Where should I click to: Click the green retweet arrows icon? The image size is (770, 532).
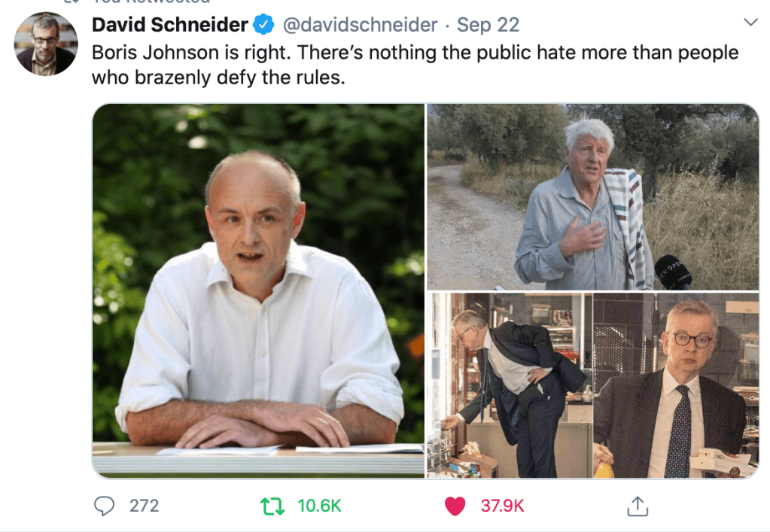272,506
